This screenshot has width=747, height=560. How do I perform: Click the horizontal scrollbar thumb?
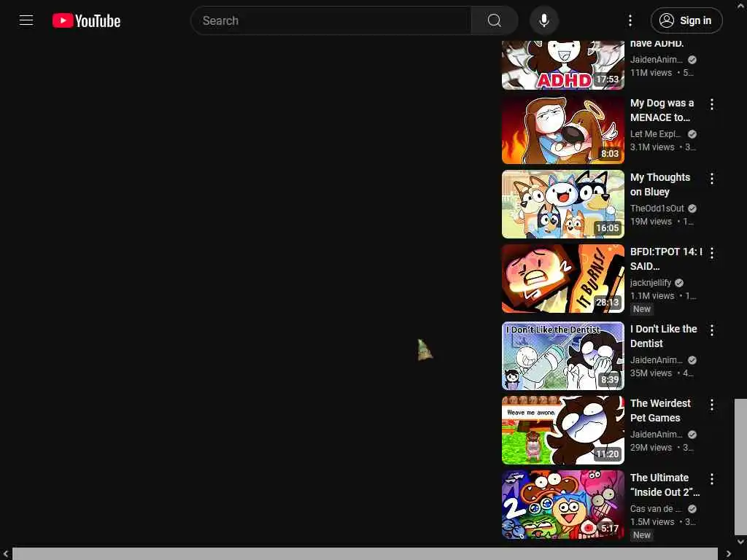tap(365, 554)
